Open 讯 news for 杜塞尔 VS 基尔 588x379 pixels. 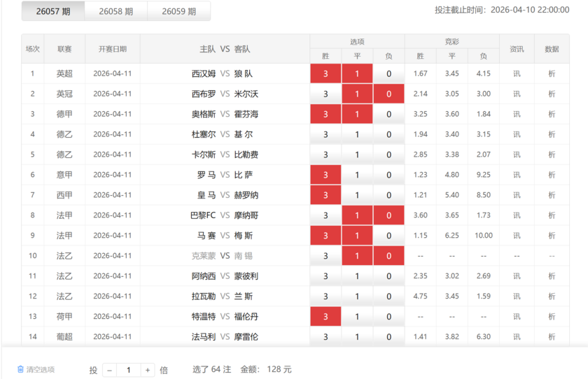pyautogui.click(x=517, y=134)
